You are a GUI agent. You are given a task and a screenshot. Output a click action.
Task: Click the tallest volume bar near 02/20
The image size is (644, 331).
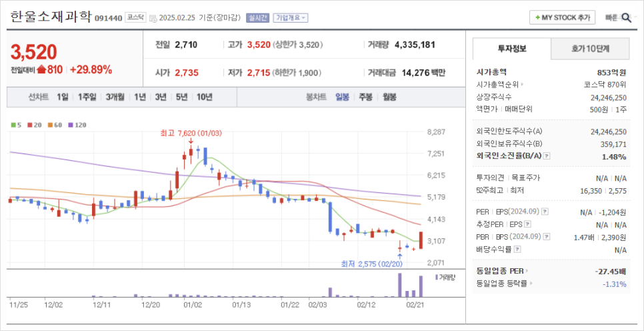coord(399,285)
